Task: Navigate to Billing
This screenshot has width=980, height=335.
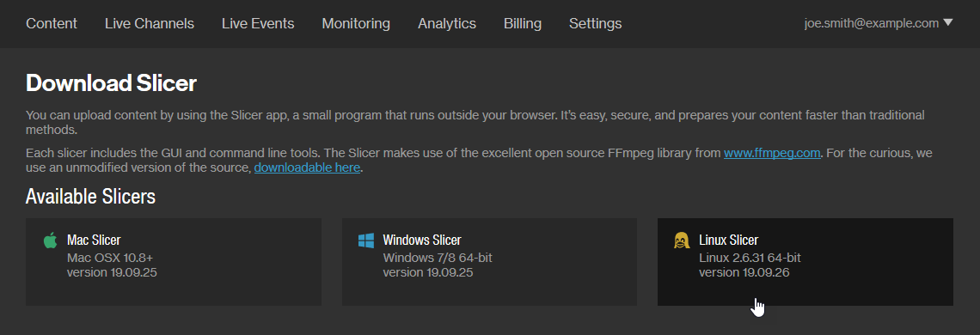Action: pyautogui.click(x=523, y=24)
